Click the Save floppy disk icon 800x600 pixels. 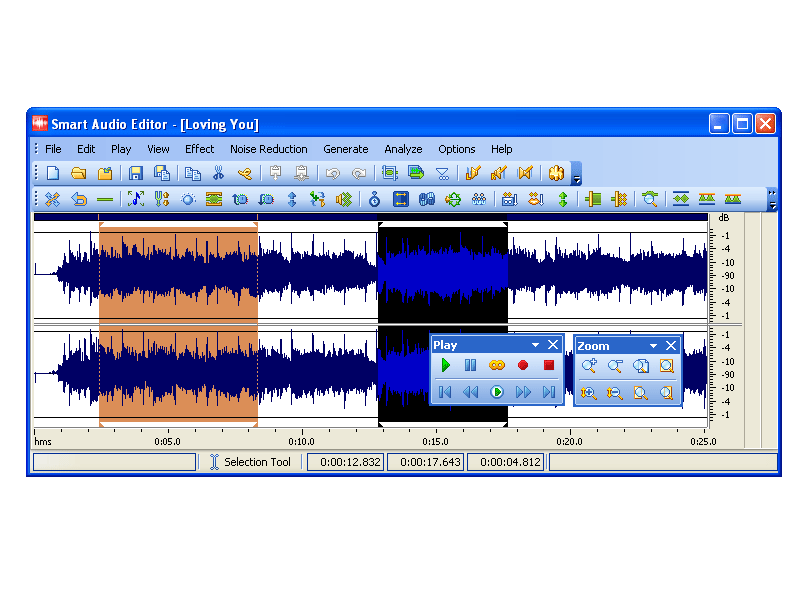tap(136, 173)
